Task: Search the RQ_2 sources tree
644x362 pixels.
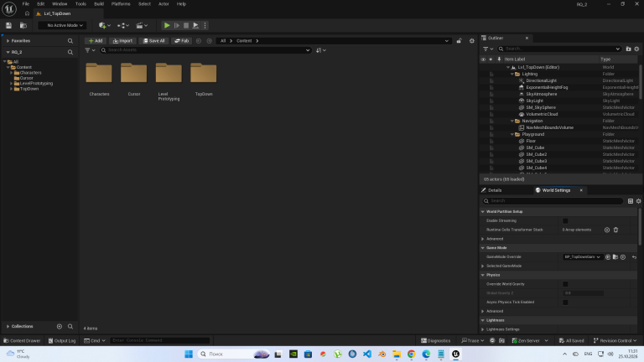Action: 70,52
